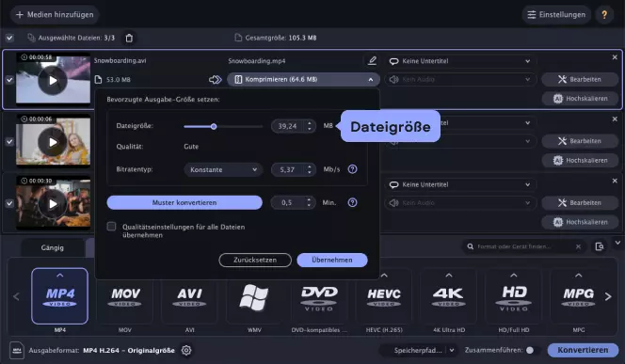Click the Medien hinzufügen button

[55, 15]
